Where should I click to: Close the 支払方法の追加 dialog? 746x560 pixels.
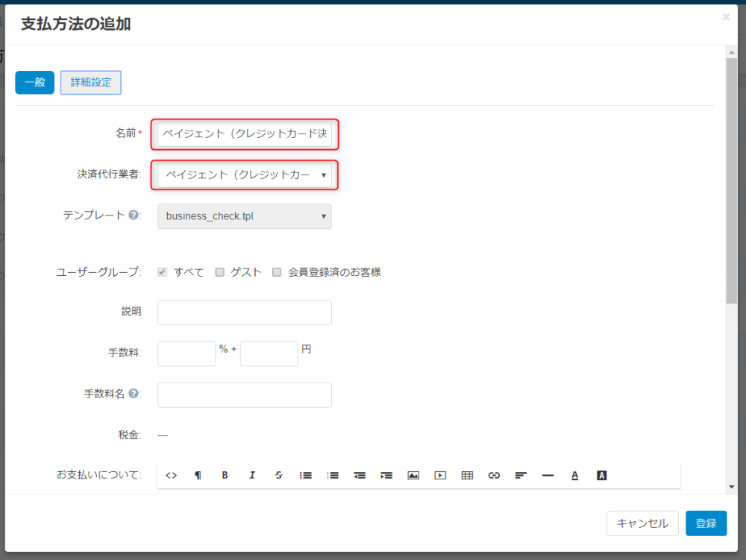726,17
